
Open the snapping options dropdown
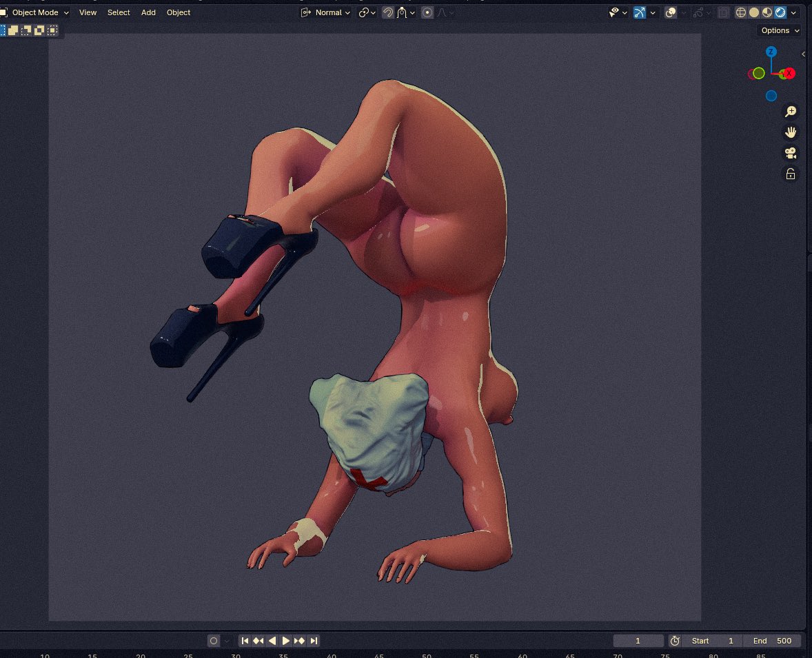point(406,12)
